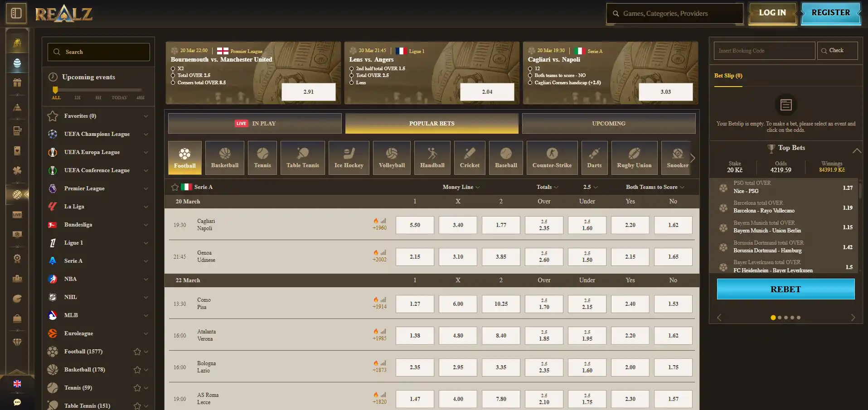Filter upcoming events by 1H
The image size is (868, 410).
[78, 98]
